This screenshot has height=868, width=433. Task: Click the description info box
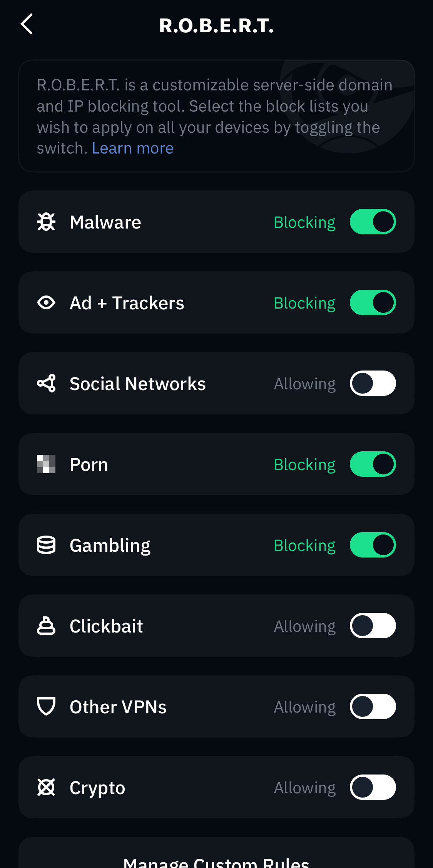[216, 115]
